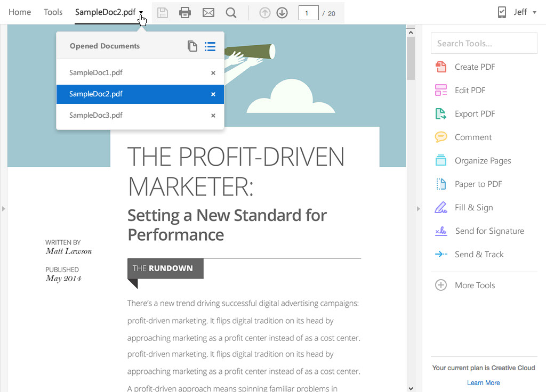Click the Search Tools input field
Screen dimensions: 546x392
tap(484, 43)
